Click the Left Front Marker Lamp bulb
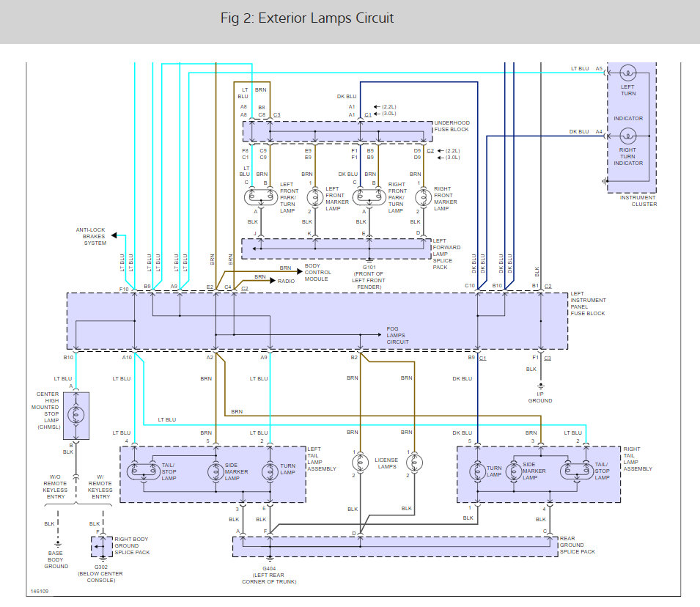The height and width of the screenshot is (607, 700). tap(314, 197)
